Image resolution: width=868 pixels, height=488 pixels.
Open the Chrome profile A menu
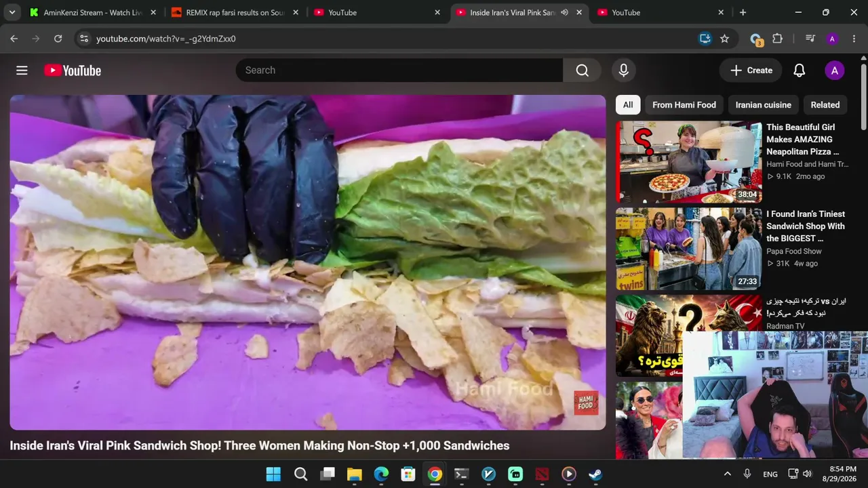point(832,39)
